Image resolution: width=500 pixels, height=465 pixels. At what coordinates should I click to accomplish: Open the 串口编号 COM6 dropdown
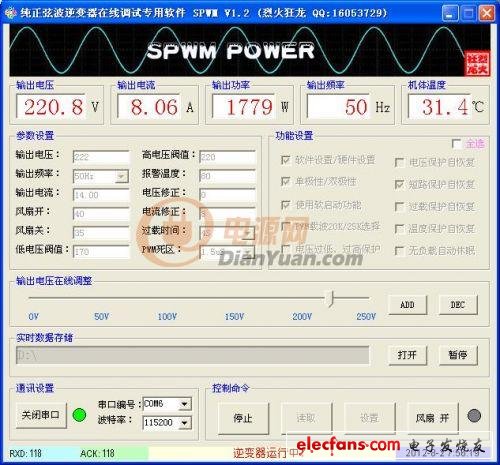(184, 404)
